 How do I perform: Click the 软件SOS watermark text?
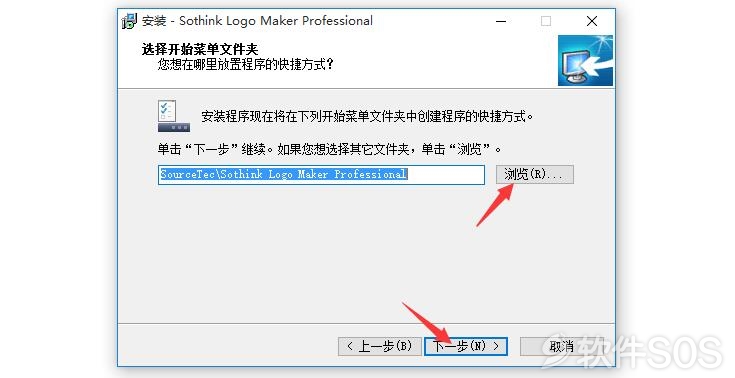(x=649, y=352)
